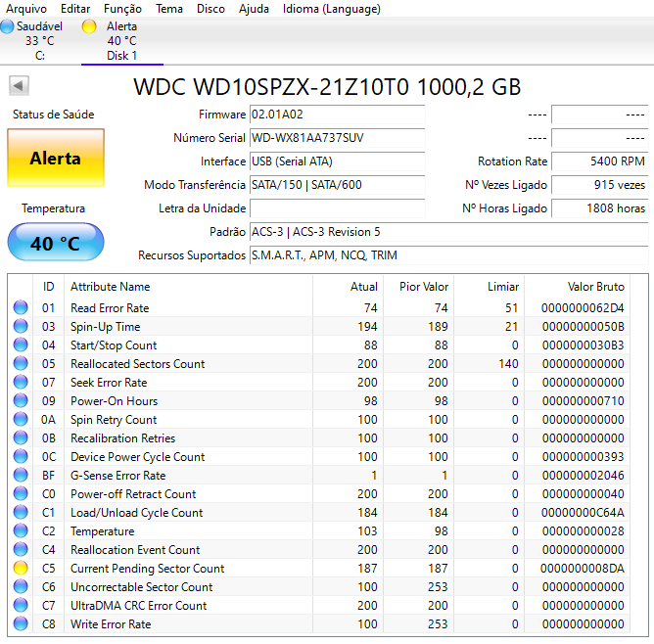Click the status circle for Write Error Rate
The height and width of the screenshot is (644, 654).
(21, 623)
